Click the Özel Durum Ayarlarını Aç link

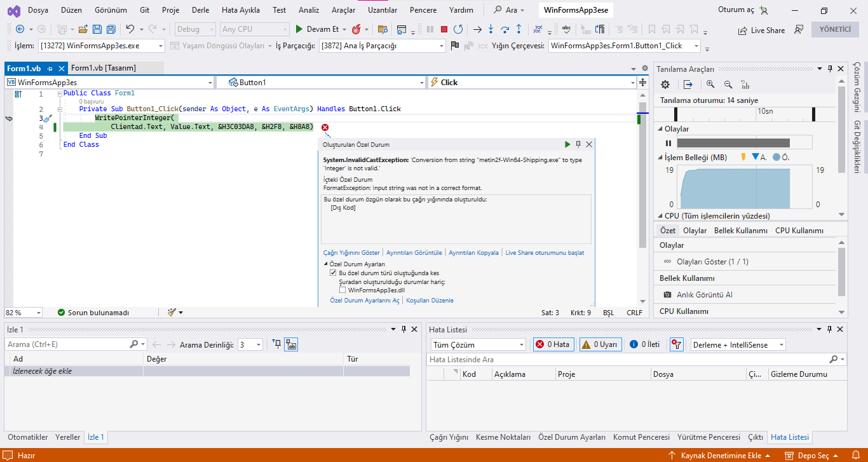point(365,301)
